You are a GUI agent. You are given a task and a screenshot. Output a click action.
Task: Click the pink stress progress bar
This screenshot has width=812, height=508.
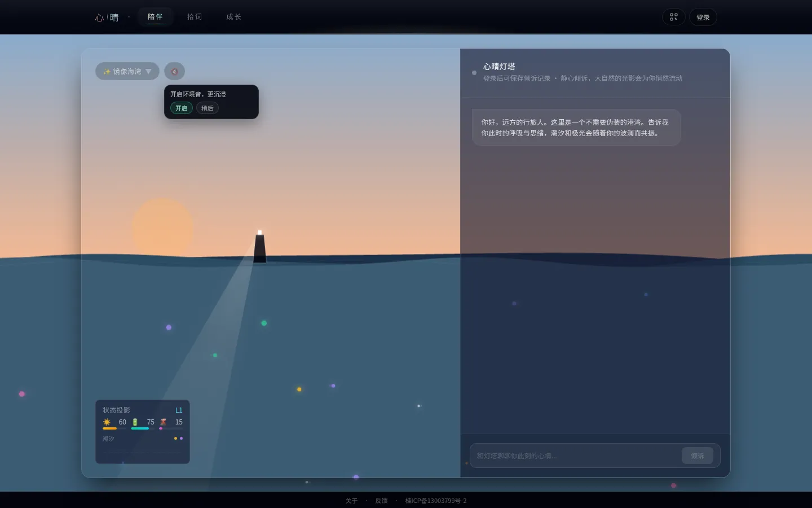click(171, 428)
